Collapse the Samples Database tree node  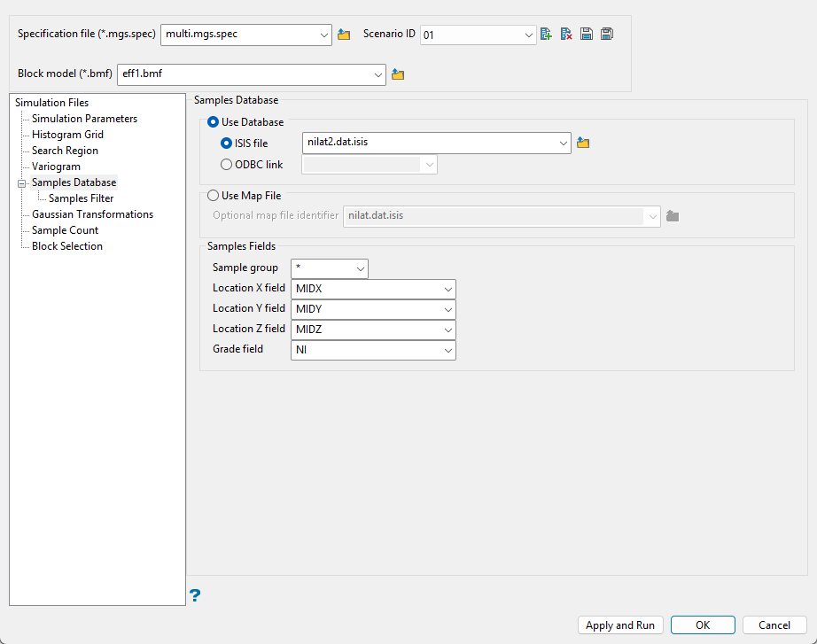(21, 183)
